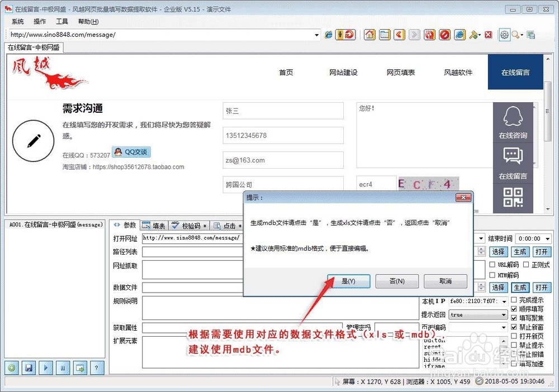Click 取消 in the prompt dialog
Screen dimensions: 559x392
pyautogui.click(x=446, y=281)
